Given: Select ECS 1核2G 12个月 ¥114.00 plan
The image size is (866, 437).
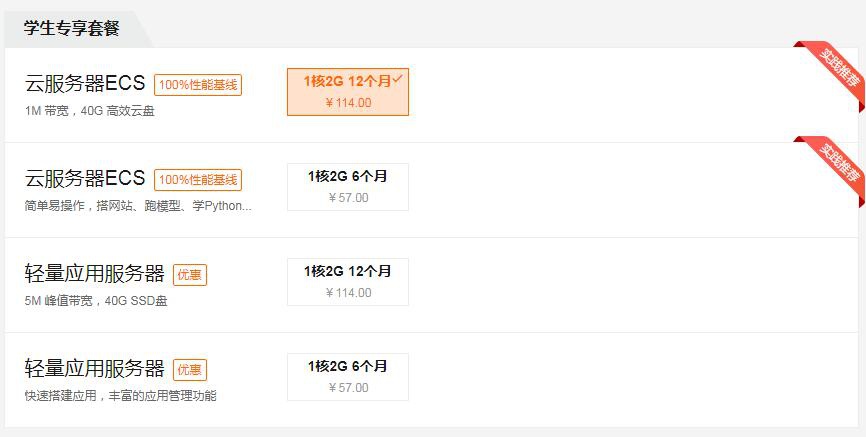Looking at the screenshot, I should pos(348,92).
